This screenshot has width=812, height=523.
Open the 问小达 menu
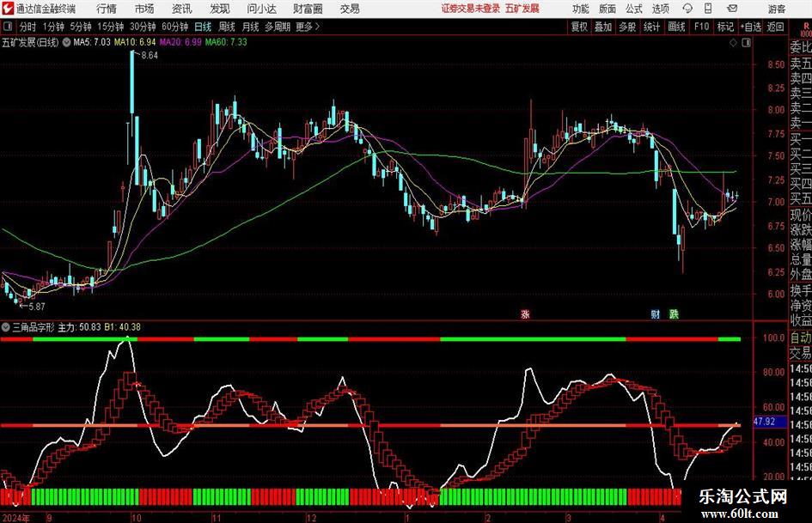point(261,9)
